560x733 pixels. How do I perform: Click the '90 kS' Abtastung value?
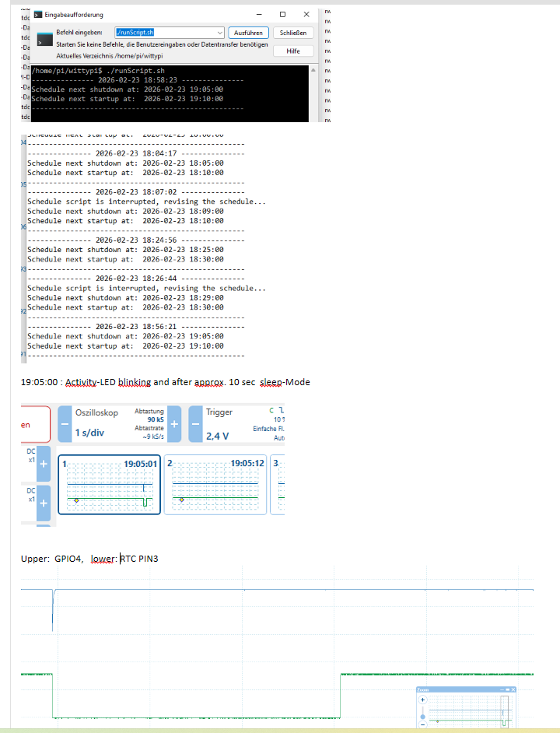(156, 419)
